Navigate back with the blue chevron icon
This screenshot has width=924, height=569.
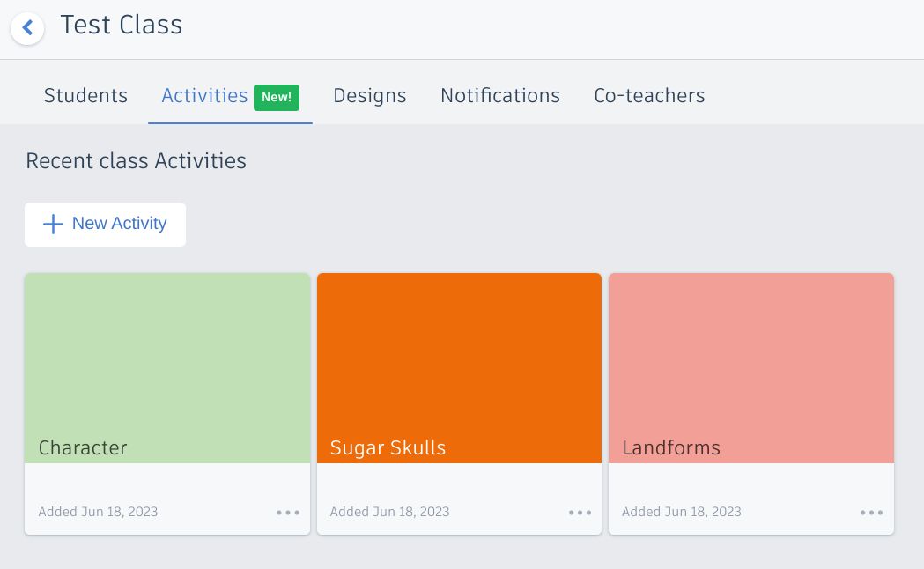click(x=27, y=28)
